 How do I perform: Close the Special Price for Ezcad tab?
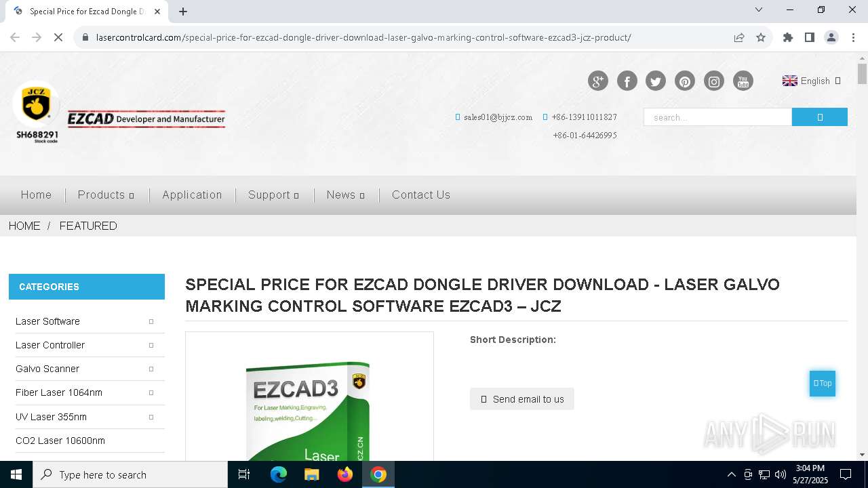(x=157, y=11)
